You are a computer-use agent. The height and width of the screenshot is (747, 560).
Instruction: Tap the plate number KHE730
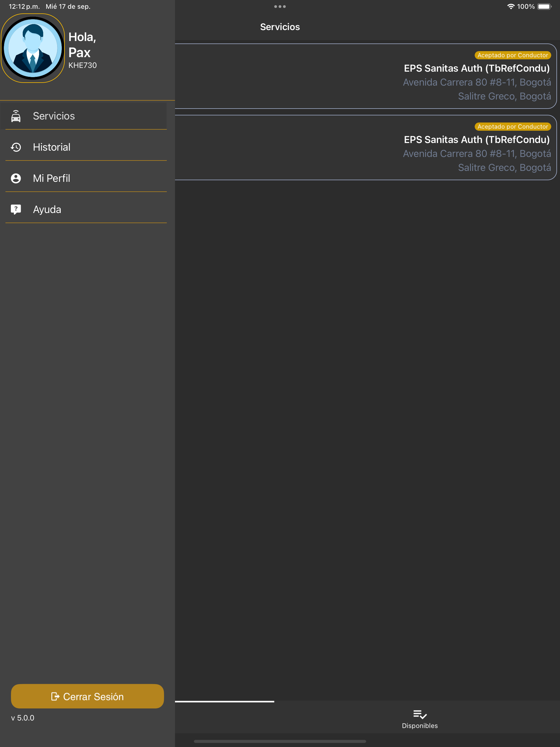tap(82, 65)
